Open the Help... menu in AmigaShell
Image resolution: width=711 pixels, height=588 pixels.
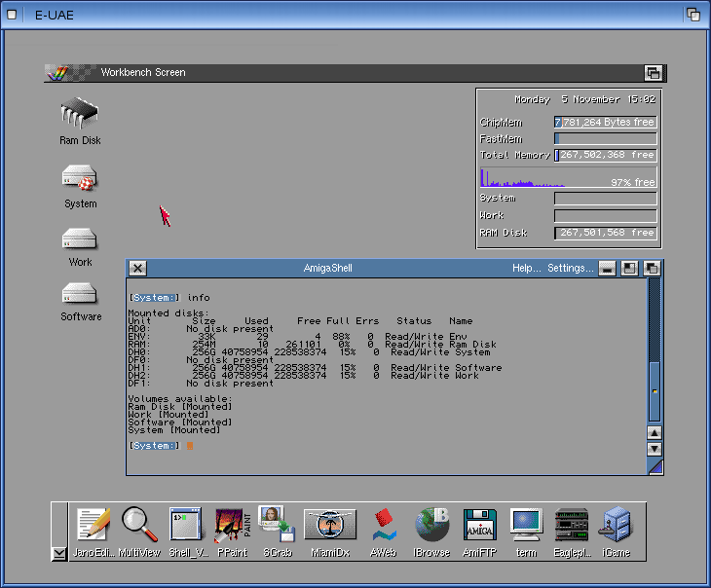[527, 269]
